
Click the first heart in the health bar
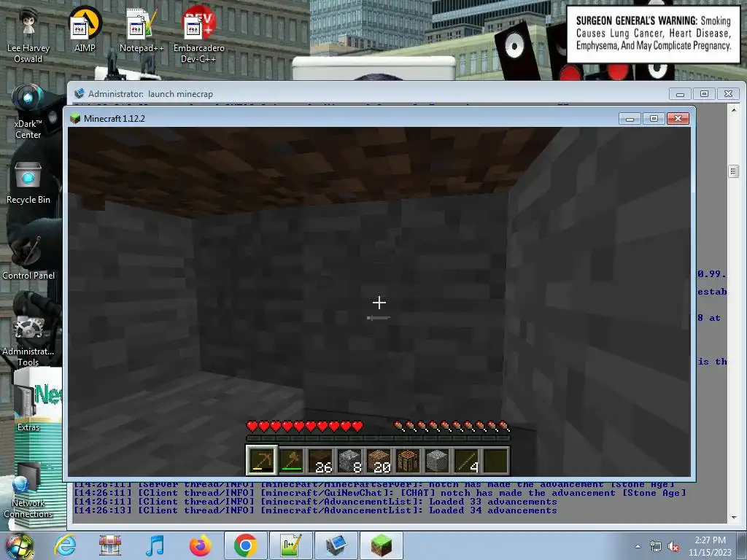click(252, 426)
